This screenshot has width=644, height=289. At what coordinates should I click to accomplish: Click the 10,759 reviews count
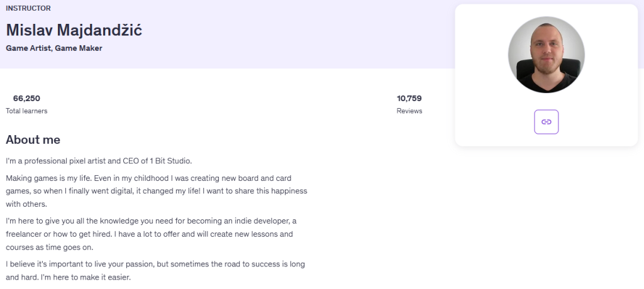click(409, 98)
